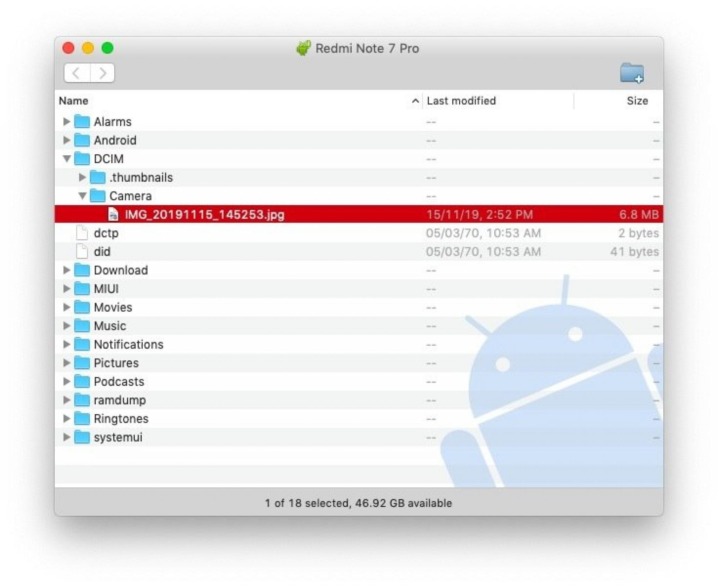Click the dctp file icon
The image size is (718, 588).
point(82,233)
